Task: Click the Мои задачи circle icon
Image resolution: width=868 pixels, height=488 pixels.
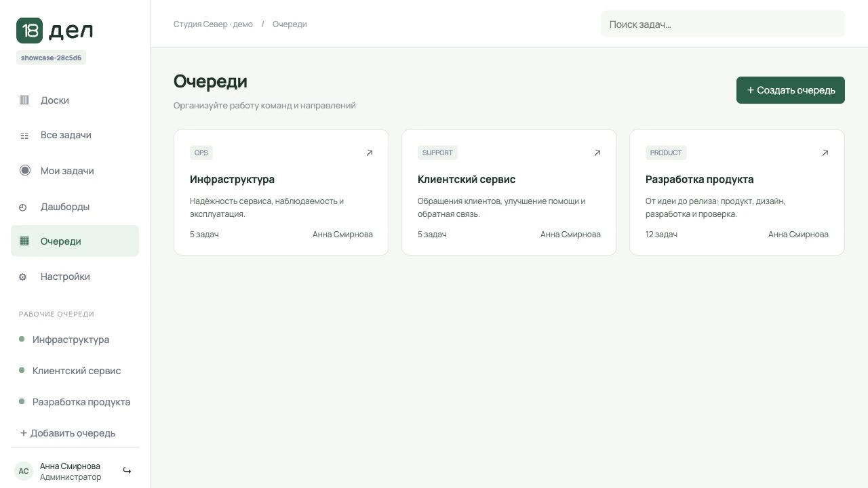Action: click(x=25, y=170)
